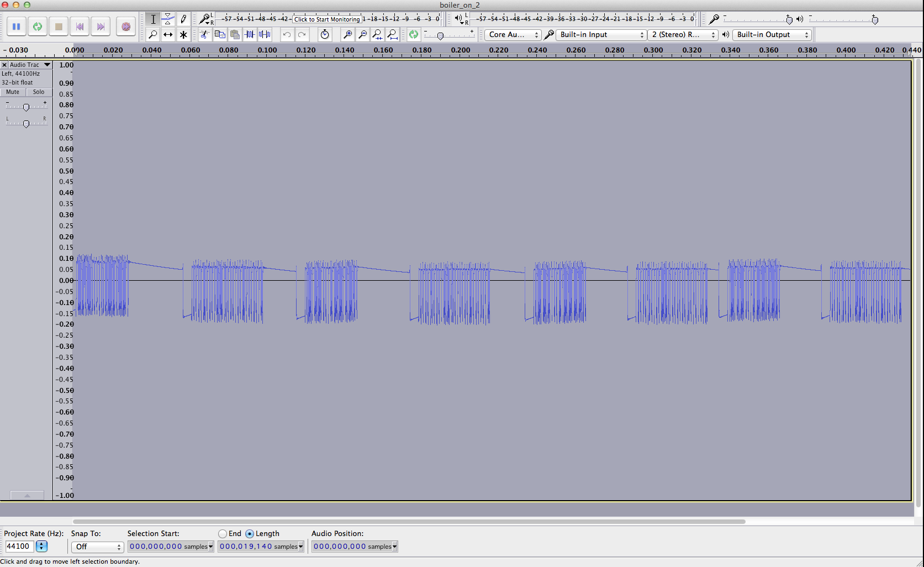Solo the audio track

pyautogui.click(x=39, y=92)
